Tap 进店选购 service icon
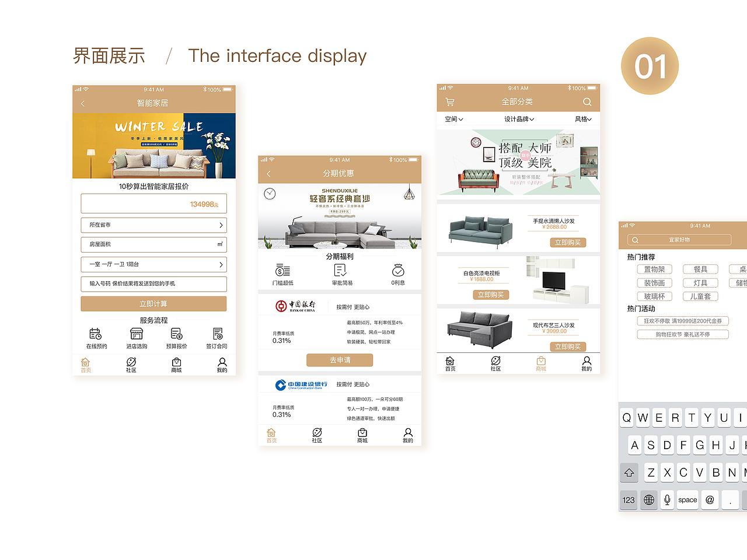 coord(137,334)
